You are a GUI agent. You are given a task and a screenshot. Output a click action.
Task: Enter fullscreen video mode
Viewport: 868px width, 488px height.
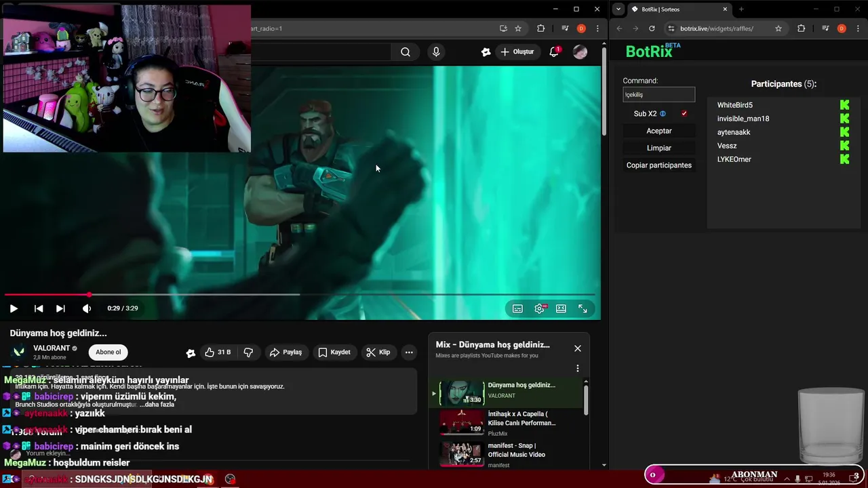coord(583,308)
